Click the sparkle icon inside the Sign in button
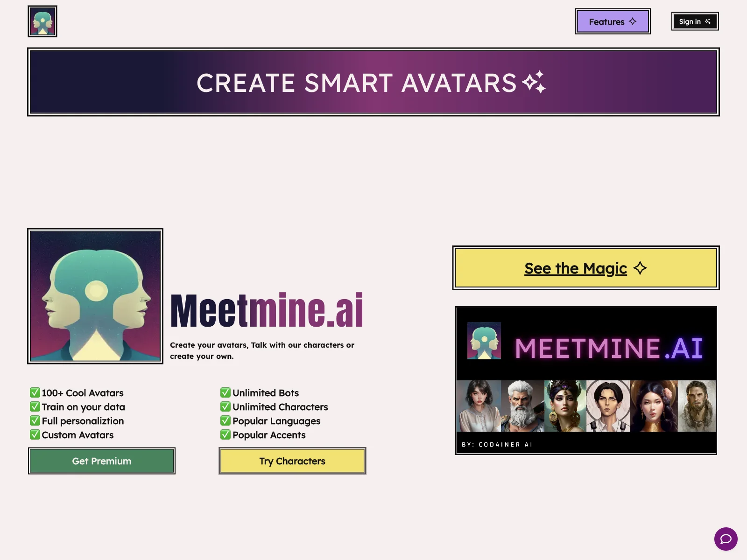The image size is (747, 560). (708, 21)
